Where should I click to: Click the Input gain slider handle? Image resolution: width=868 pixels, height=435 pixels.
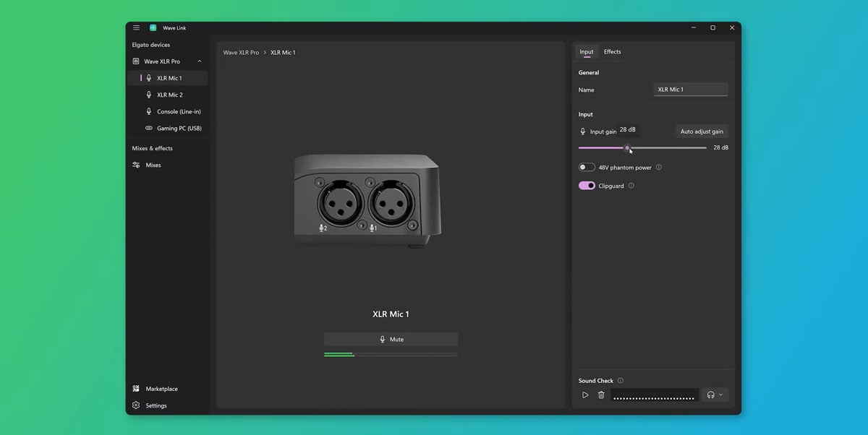pos(627,147)
